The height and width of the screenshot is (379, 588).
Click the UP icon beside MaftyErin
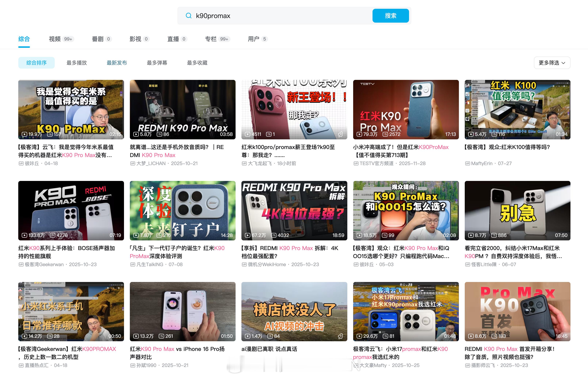click(x=467, y=163)
